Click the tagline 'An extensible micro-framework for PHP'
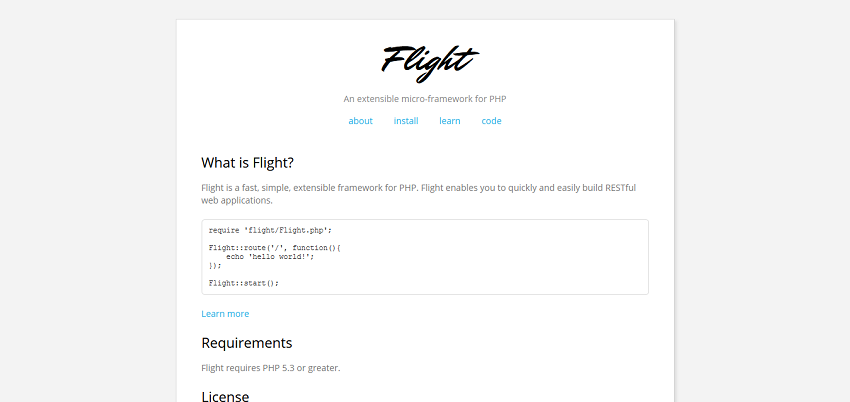Image resolution: width=850 pixels, height=402 pixels. (x=425, y=99)
